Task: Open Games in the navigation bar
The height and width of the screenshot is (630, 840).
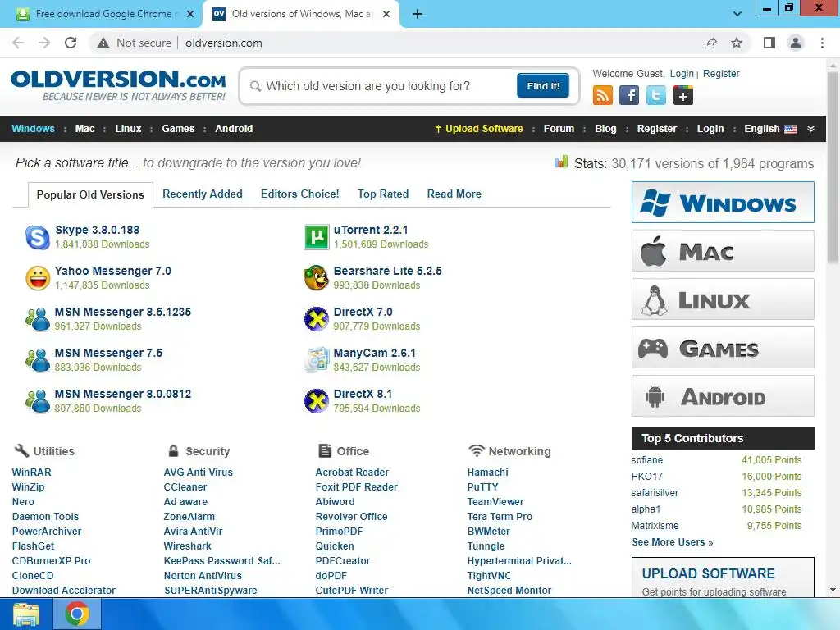Action: coord(178,129)
